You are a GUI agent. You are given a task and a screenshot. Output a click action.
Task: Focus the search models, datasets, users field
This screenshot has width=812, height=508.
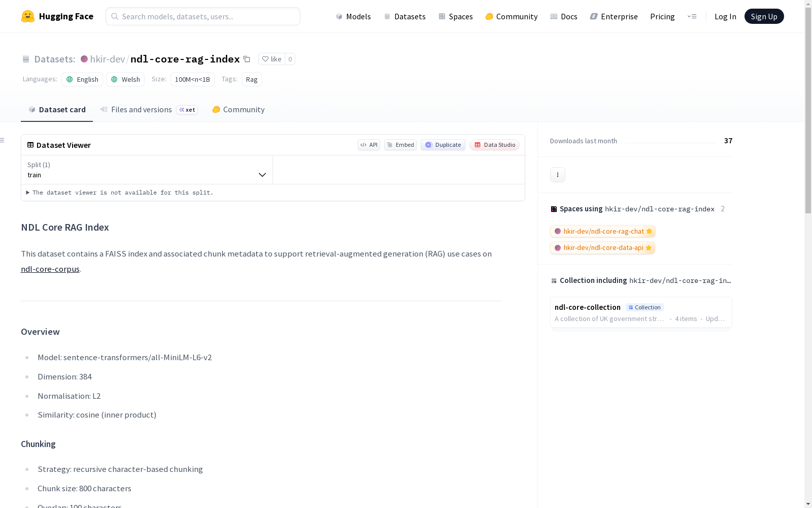[x=203, y=16]
